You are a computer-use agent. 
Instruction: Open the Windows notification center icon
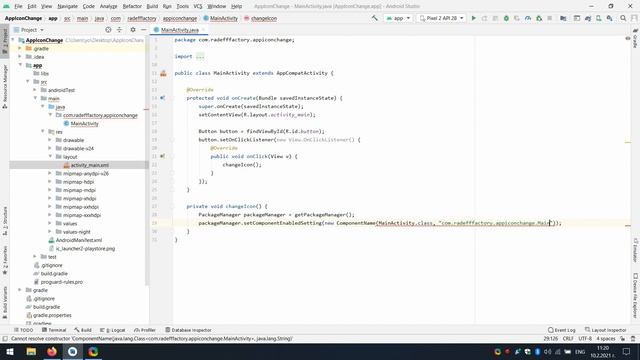click(x=627, y=351)
